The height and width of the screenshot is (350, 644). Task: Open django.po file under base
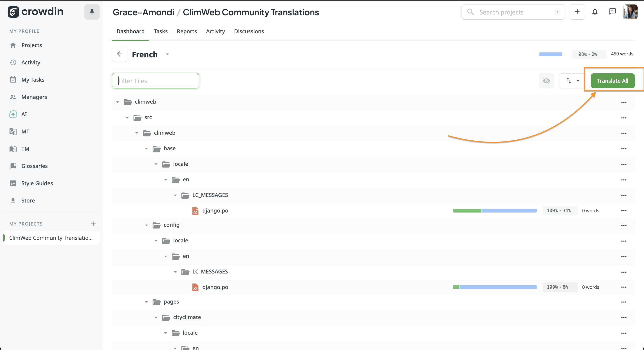point(215,211)
